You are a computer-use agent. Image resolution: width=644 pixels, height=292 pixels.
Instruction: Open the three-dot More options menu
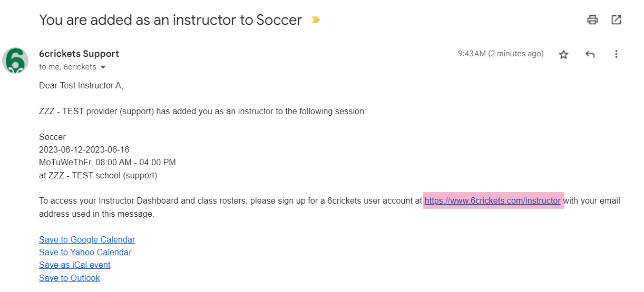[616, 54]
